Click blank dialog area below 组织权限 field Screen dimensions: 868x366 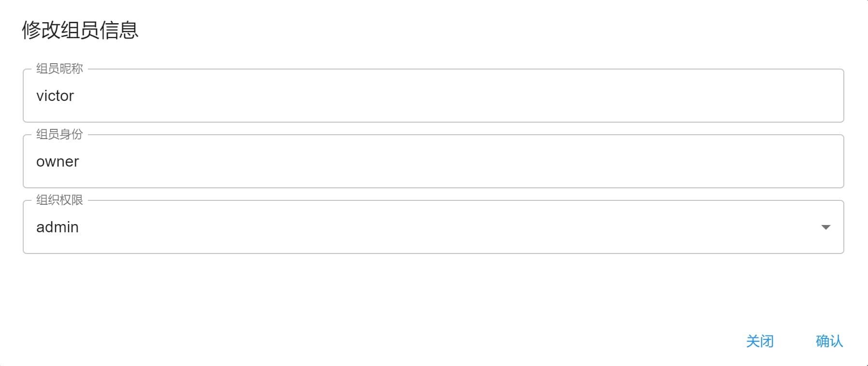click(x=433, y=290)
